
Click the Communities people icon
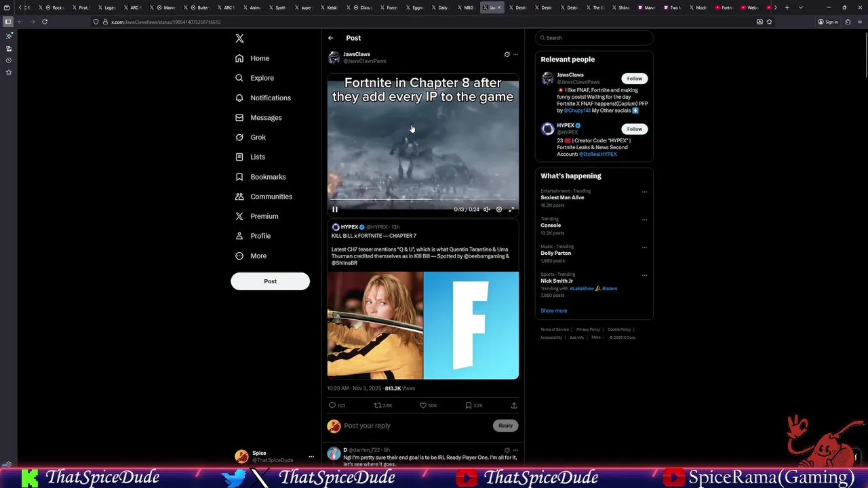(239, 197)
